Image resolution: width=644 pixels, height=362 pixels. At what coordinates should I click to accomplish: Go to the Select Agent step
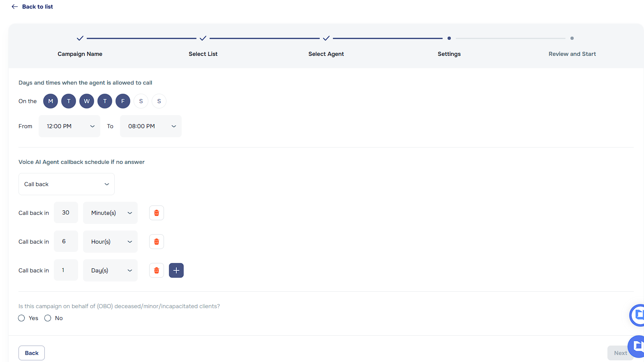coord(326,54)
